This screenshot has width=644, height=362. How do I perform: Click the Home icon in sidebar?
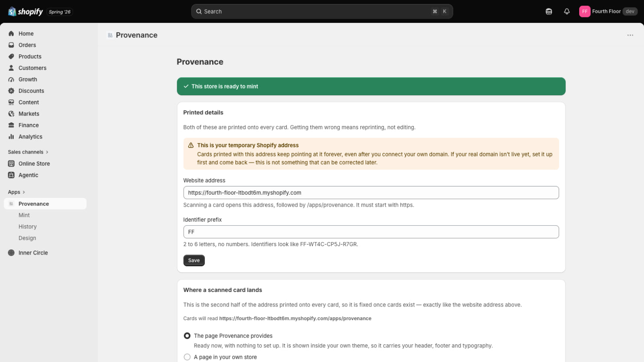(x=11, y=34)
